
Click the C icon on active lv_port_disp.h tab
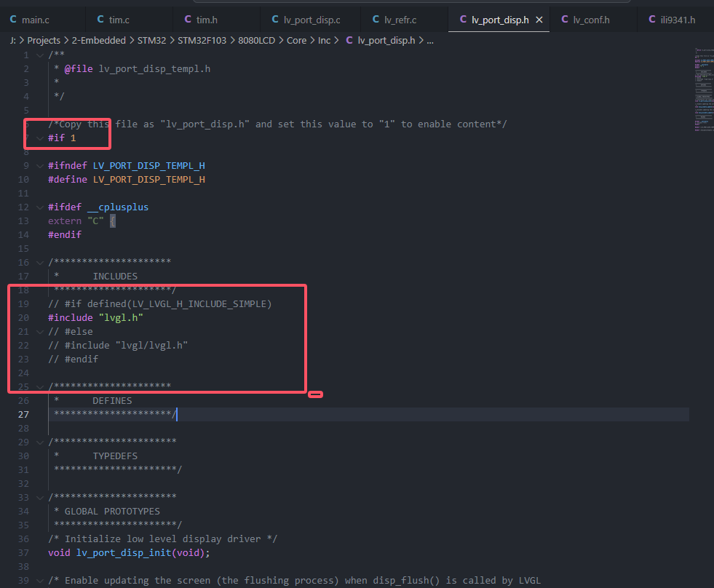point(463,19)
